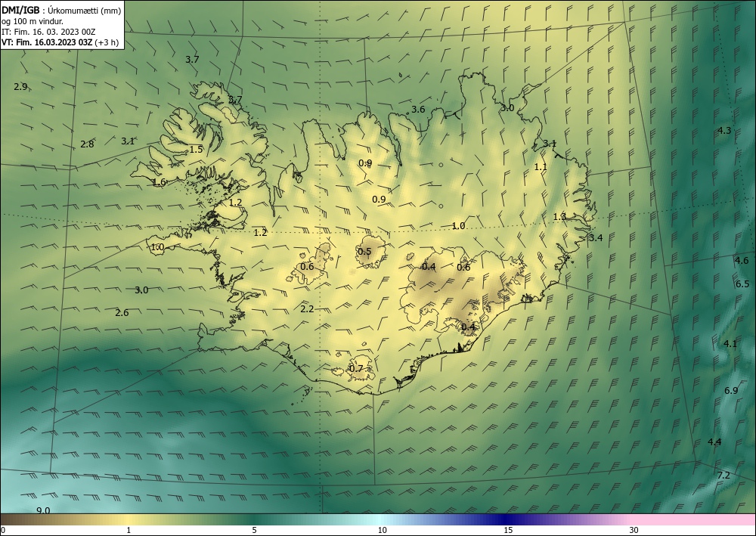Click the 7.2 value label
This screenshot has height=536, width=756.
click(x=723, y=476)
